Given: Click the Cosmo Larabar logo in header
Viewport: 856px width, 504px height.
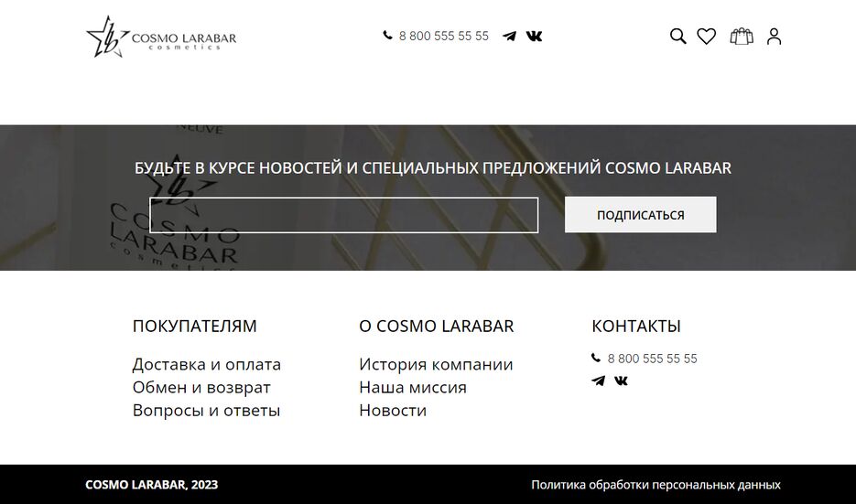Looking at the screenshot, I should point(161,38).
